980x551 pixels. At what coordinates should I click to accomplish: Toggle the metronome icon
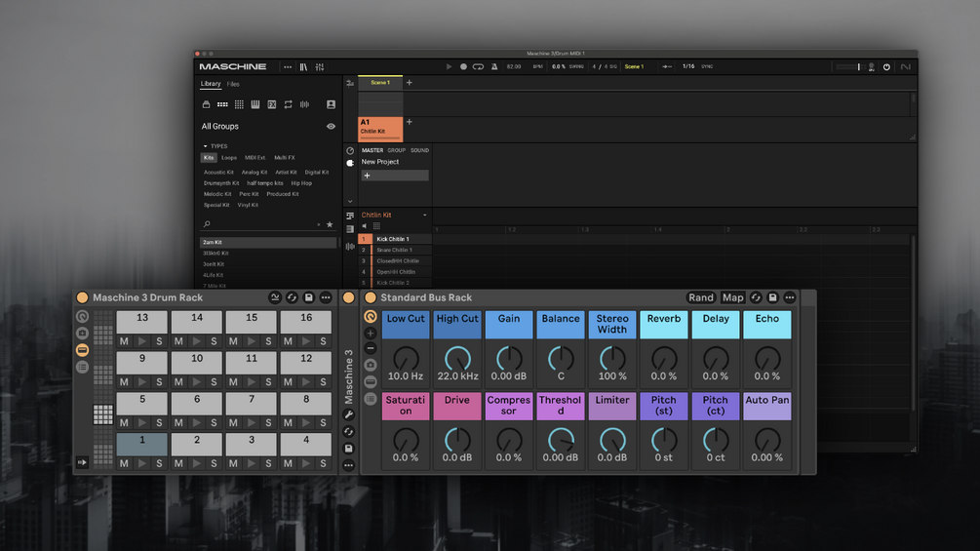(x=494, y=66)
